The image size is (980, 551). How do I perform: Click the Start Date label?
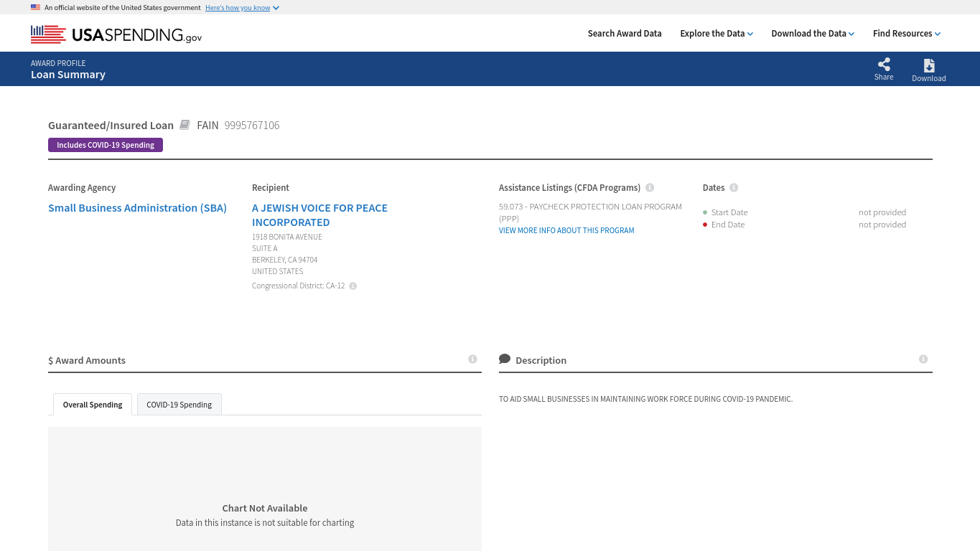pyautogui.click(x=729, y=212)
